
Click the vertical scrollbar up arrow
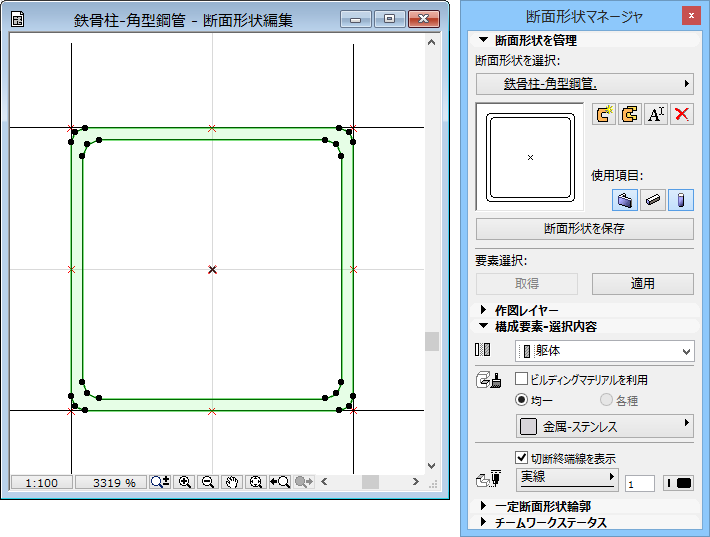click(432, 42)
